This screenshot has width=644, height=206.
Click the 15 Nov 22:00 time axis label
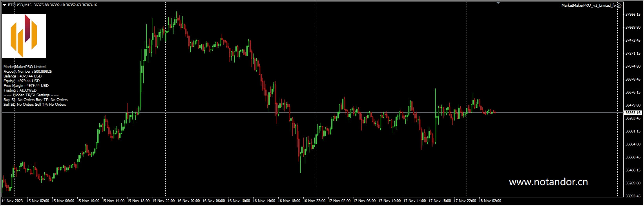(x=164, y=201)
